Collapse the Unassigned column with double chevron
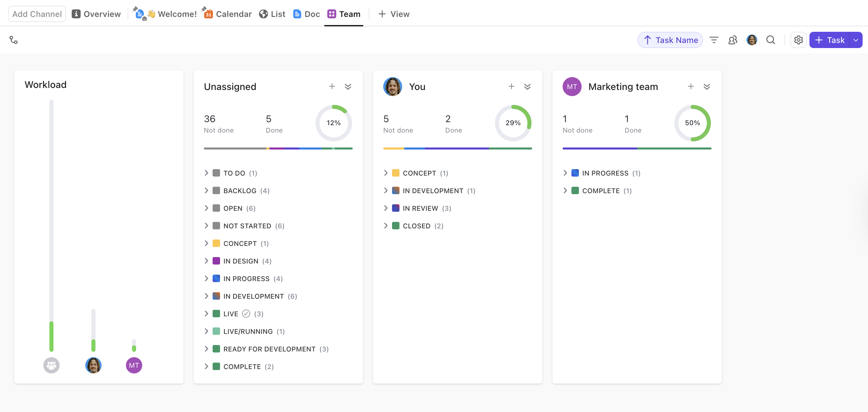 348,87
